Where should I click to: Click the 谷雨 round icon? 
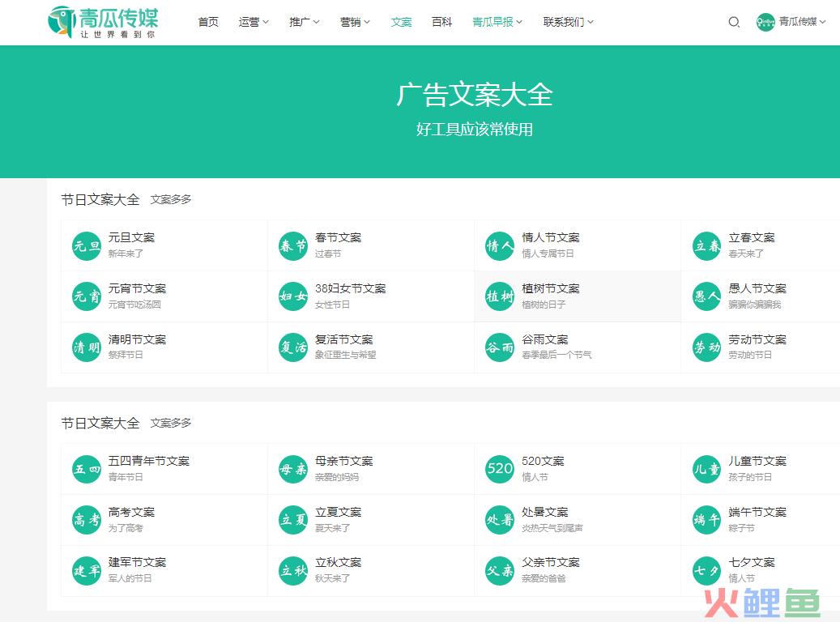pyautogui.click(x=500, y=347)
